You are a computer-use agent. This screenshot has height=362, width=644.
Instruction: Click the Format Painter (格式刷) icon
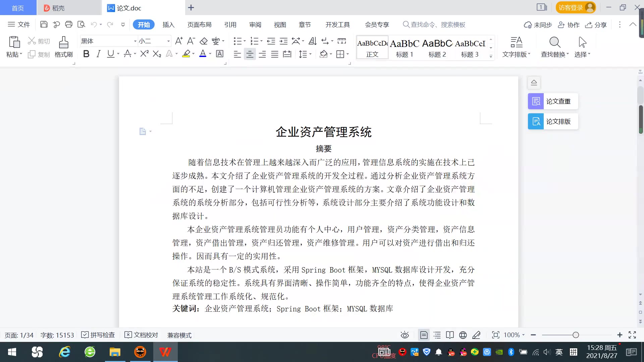[x=63, y=42]
